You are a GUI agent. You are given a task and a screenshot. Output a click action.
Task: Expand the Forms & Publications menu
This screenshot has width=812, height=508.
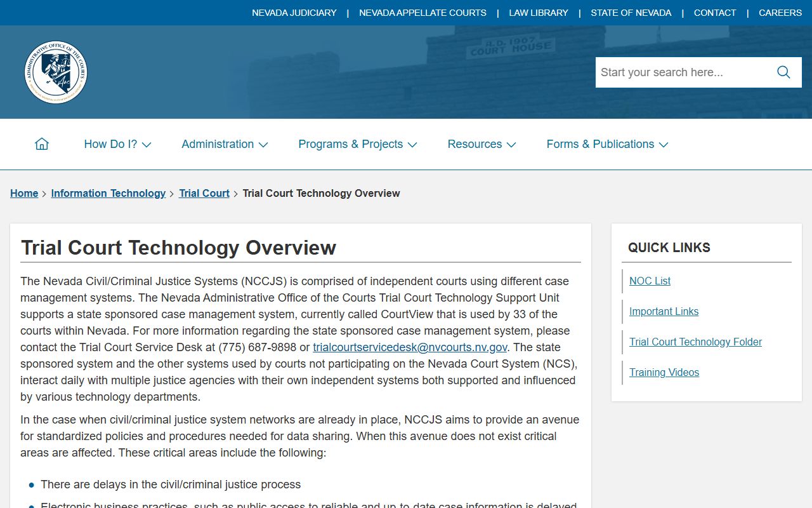[607, 144]
